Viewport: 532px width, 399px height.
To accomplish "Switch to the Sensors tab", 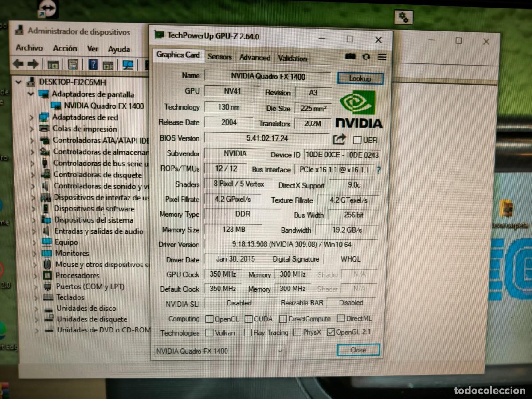I will (x=219, y=57).
